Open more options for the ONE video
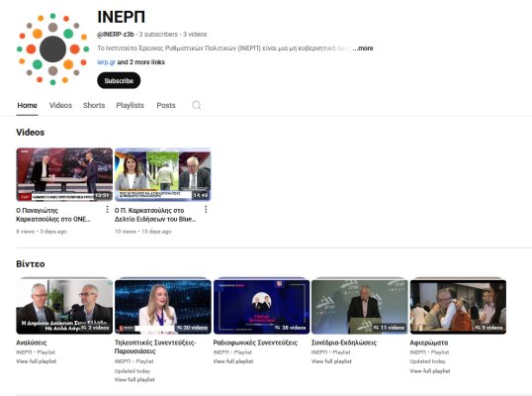532x396 pixels. (107, 210)
